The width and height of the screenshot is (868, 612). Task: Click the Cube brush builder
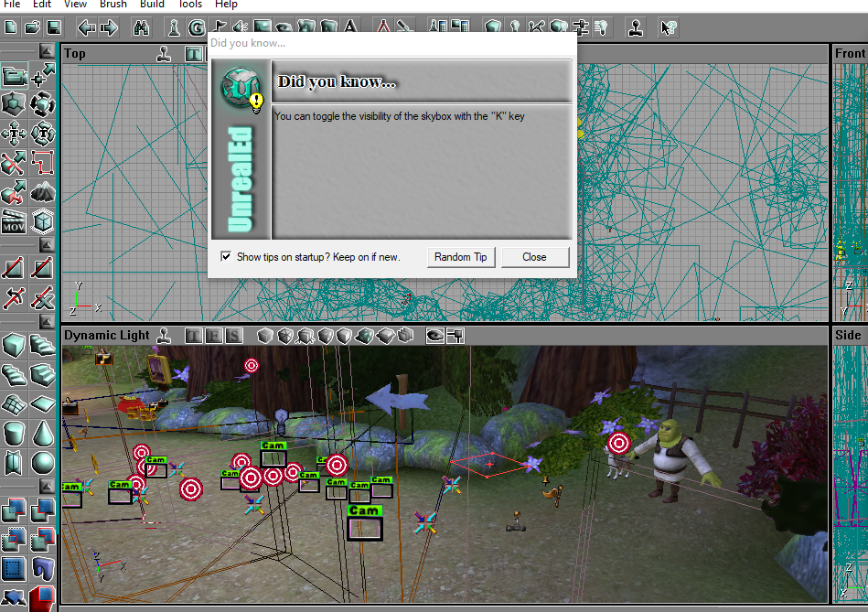(14, 346)
